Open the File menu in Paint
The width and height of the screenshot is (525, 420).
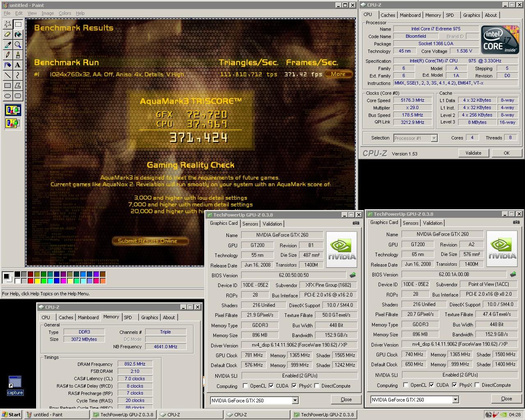pos(7,13)
